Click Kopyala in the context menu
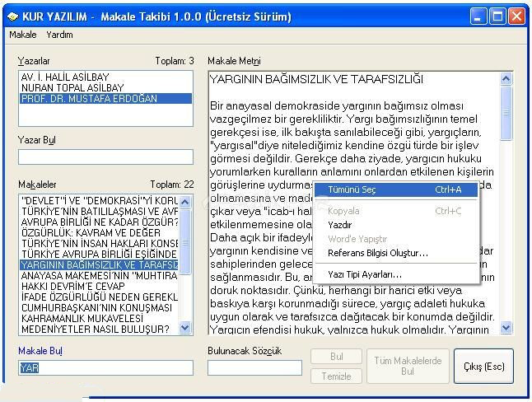532x402 pixels. point(395,211)
